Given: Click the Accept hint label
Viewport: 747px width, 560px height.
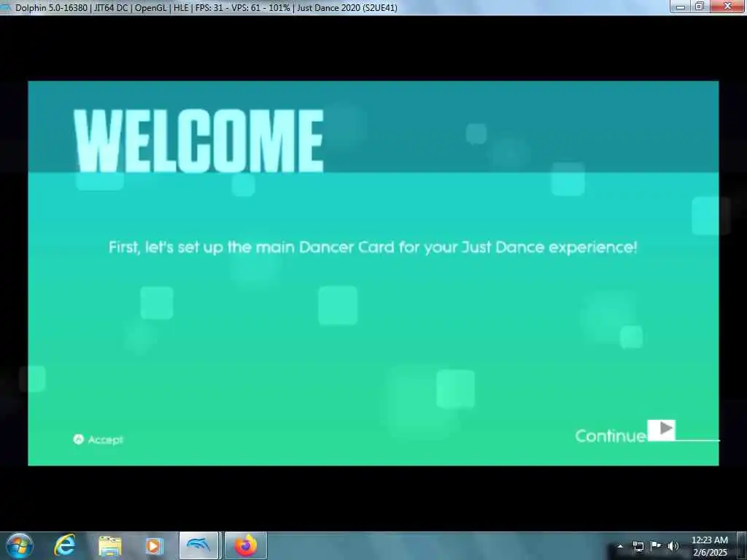Looking at the screenshot, I should click(105, 440).
